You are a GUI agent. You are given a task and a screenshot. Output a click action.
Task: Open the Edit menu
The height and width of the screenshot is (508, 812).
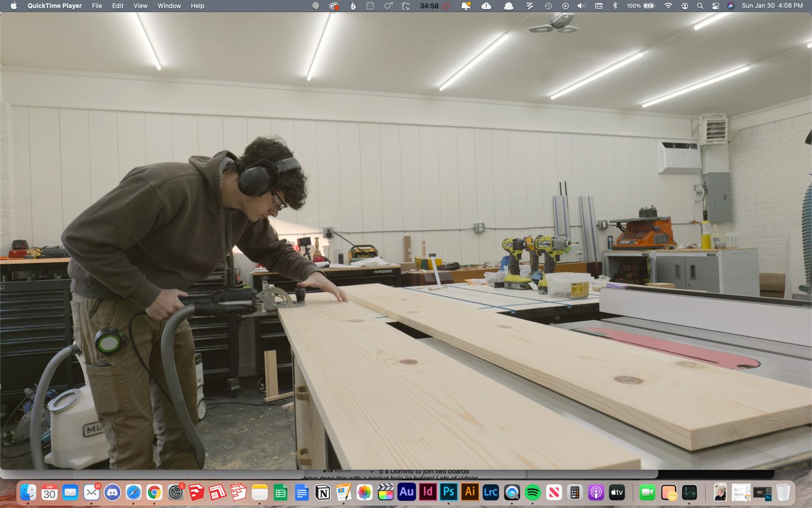[x=117, y=5]
